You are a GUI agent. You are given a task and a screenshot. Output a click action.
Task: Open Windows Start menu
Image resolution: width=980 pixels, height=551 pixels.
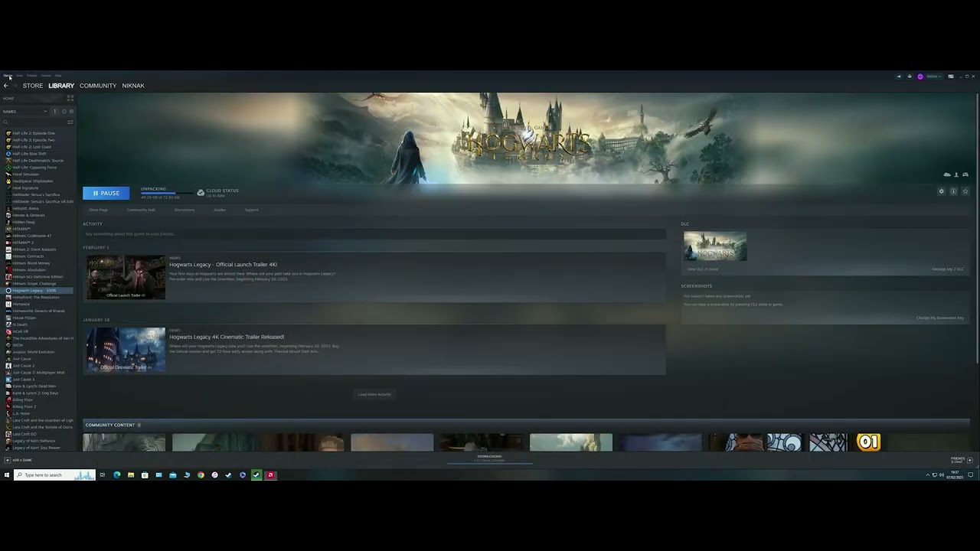[x=6, y=475]
